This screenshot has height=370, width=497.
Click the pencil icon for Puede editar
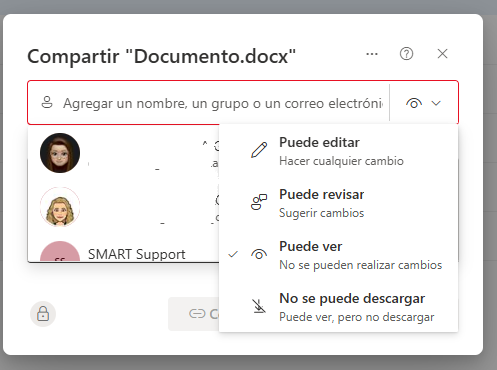(259, 150)
